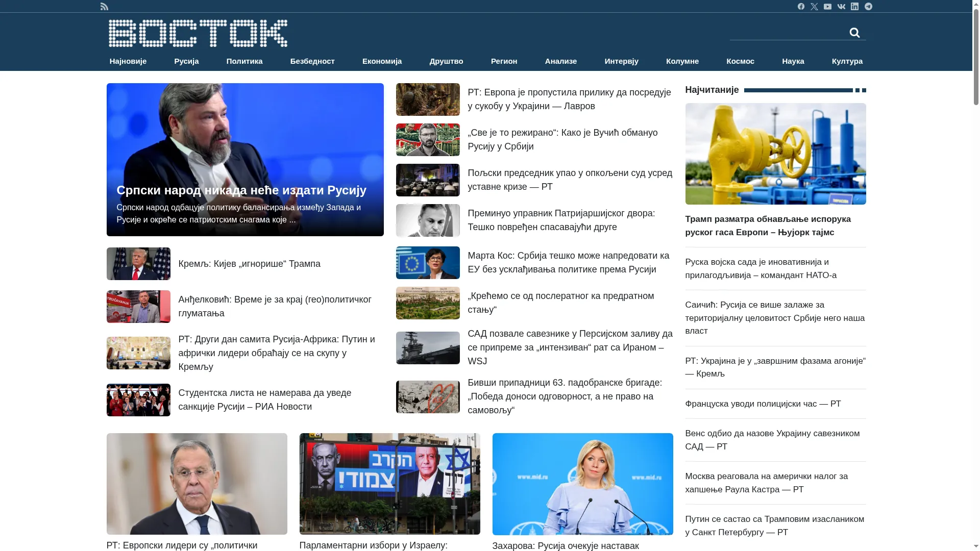
Task: Open the Безбедност menu item
Action: pyautogui.click(x=312, y=61)
